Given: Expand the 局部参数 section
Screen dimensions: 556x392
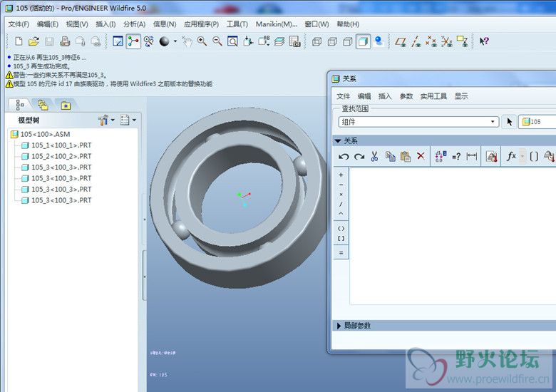Looking at the screenshot, I should tap(339, 326).
